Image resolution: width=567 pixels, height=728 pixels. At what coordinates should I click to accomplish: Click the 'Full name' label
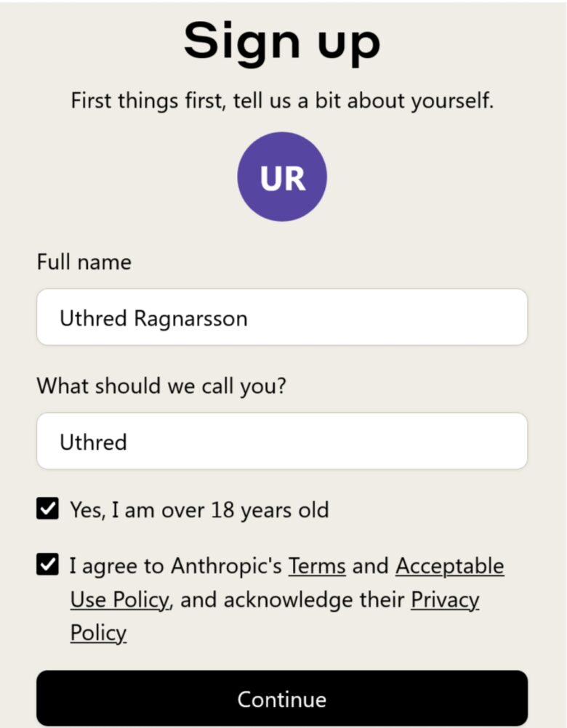[x=84, y=262]
